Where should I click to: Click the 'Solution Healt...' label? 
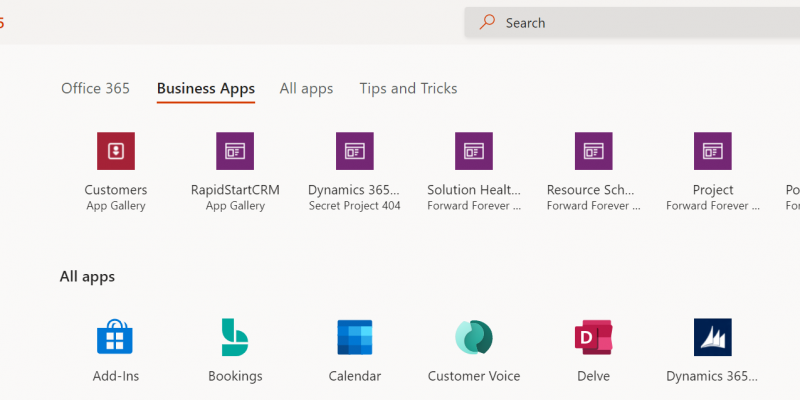474,190
